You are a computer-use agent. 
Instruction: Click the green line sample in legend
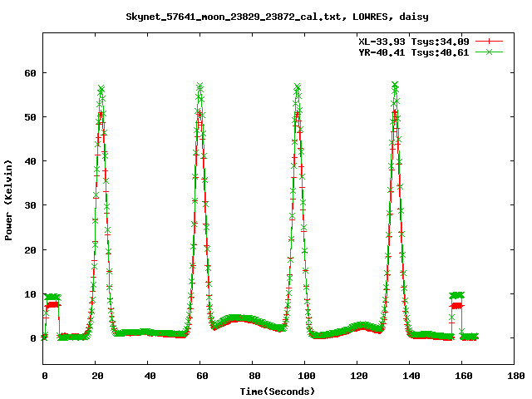(x=489, y=52)
